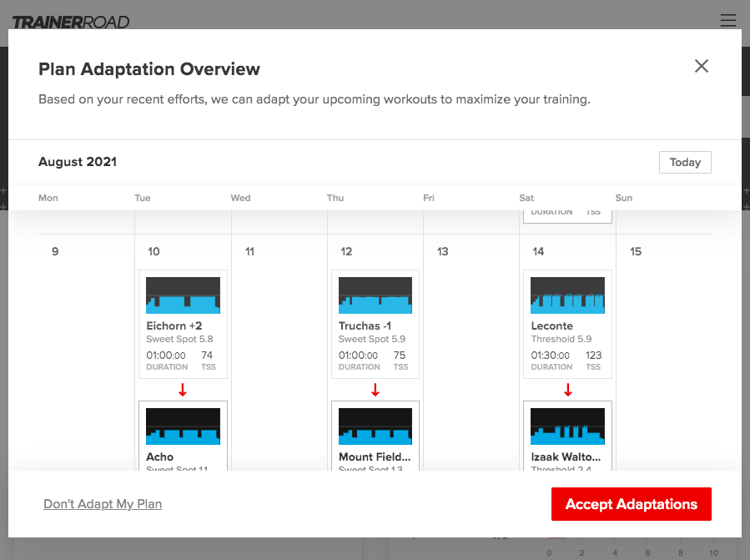750x560 pixels.
Task: Click the Sweet Spot 5.9 label
Action: (x=372, y=339)
